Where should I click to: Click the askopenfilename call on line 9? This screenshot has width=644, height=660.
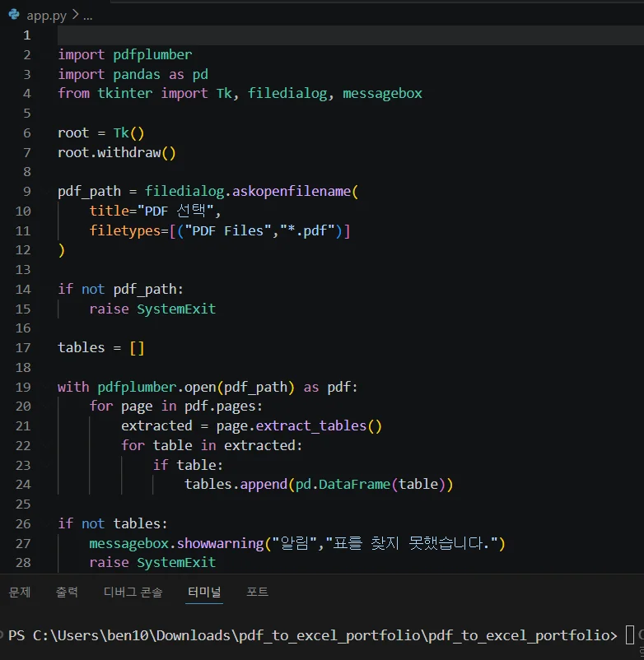tap(292, 191)
